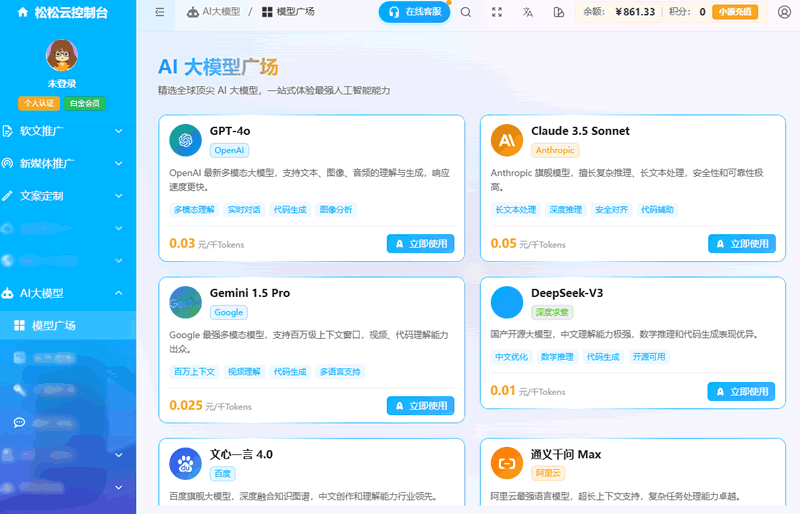The width and height of the screenshot is (800, 514).
Task: Collapse the sidebar with the menu toggle icon
Action: [x=160, y=12]
